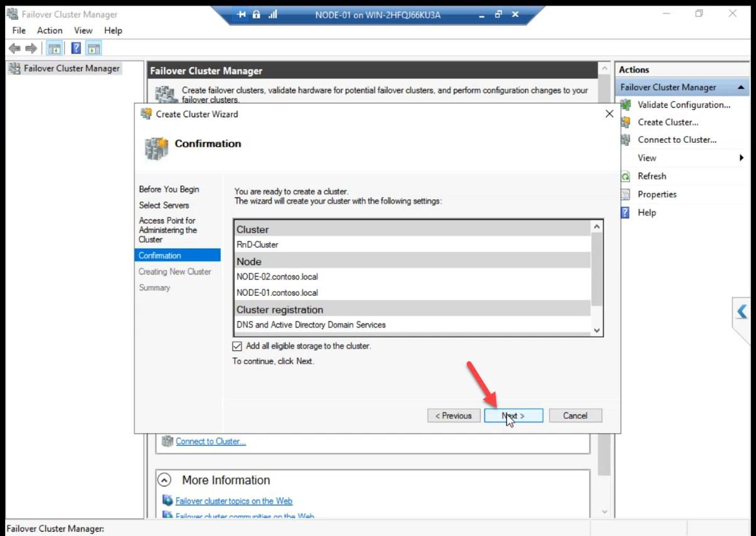Click the Help icon in Actions pane
756x536 pixels.
pos(626,213)
